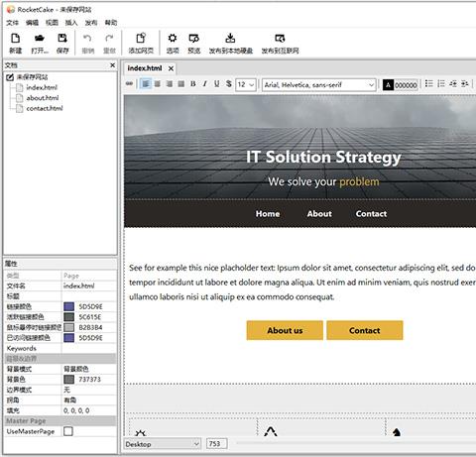Click the New file icon in toolbar
476x457 pixels.
[15, 39]
